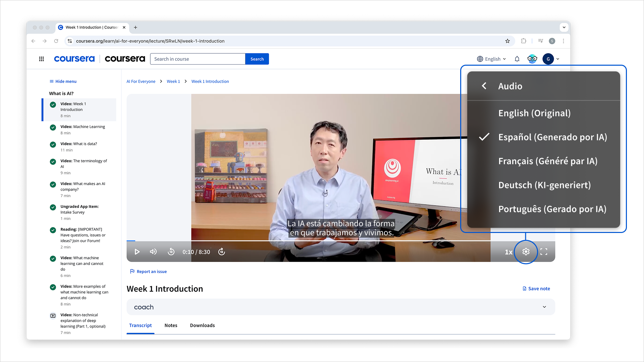
Task: Mute the video volume icon
Action: [153, 252]
